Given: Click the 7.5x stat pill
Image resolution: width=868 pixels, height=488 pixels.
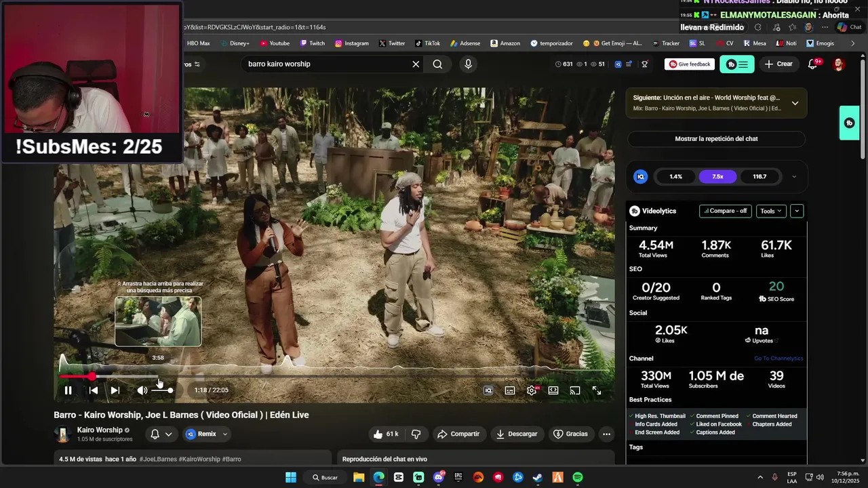Looking at the screenshot, I should pos(717,177).
